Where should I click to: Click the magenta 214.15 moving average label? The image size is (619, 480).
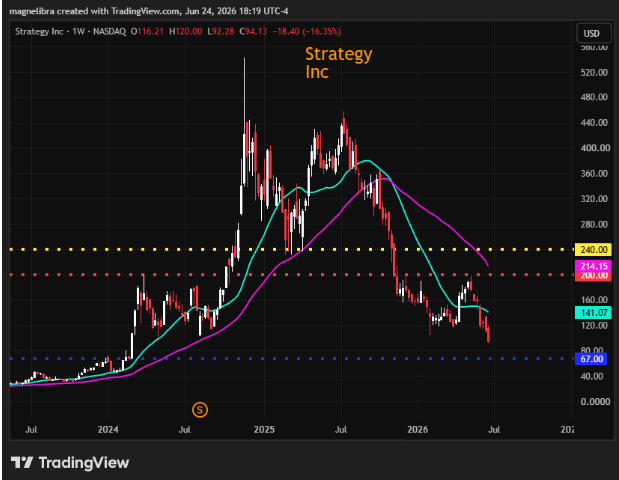click(x=593, y=266)
